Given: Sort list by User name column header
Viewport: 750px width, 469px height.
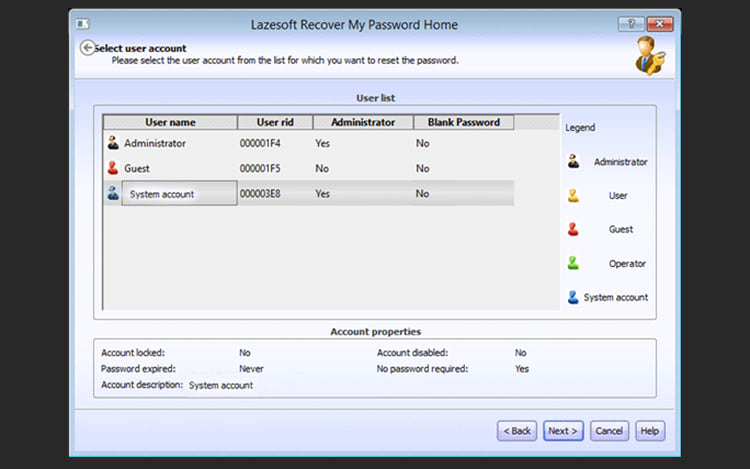Looking at the screenshot, I should (170, 122).
